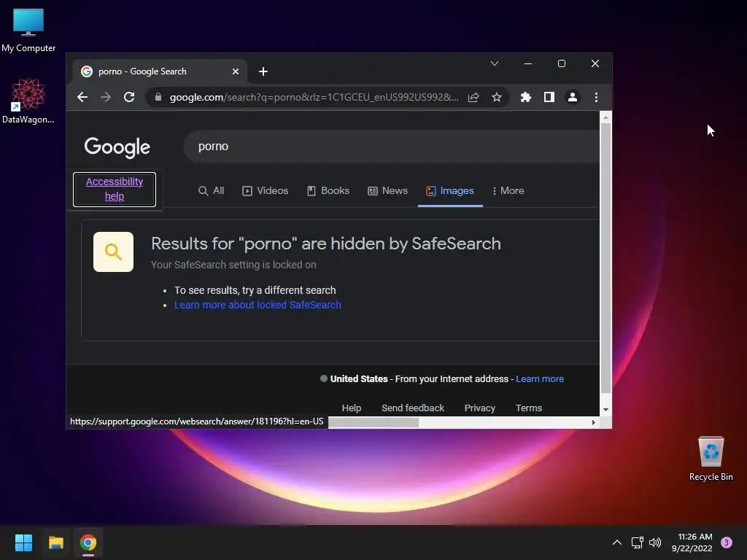Open a new tab with plus button

click(x=263, y=71)
